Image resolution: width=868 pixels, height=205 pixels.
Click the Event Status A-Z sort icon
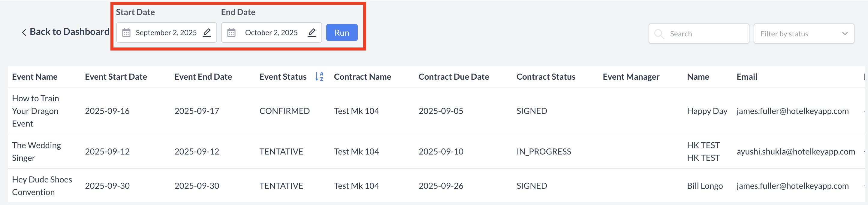319,77
